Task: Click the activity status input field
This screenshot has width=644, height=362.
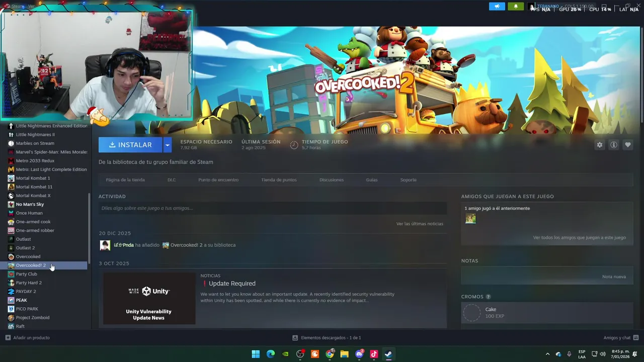Action: (273, 208)
